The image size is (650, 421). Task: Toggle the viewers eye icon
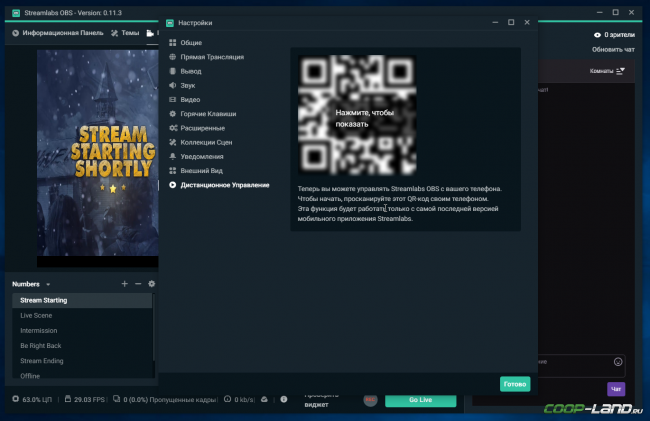click(597, 35)
